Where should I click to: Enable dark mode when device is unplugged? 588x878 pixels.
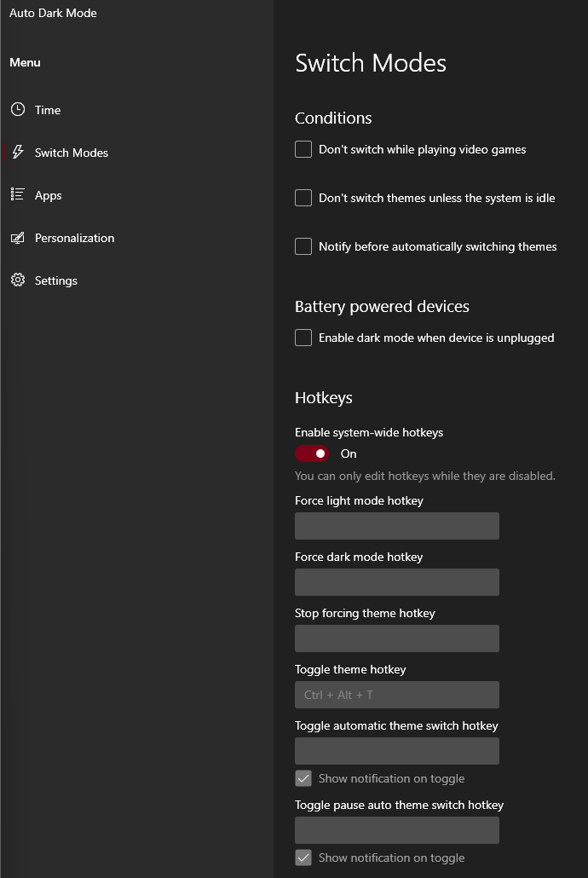(x=303, y=338)
